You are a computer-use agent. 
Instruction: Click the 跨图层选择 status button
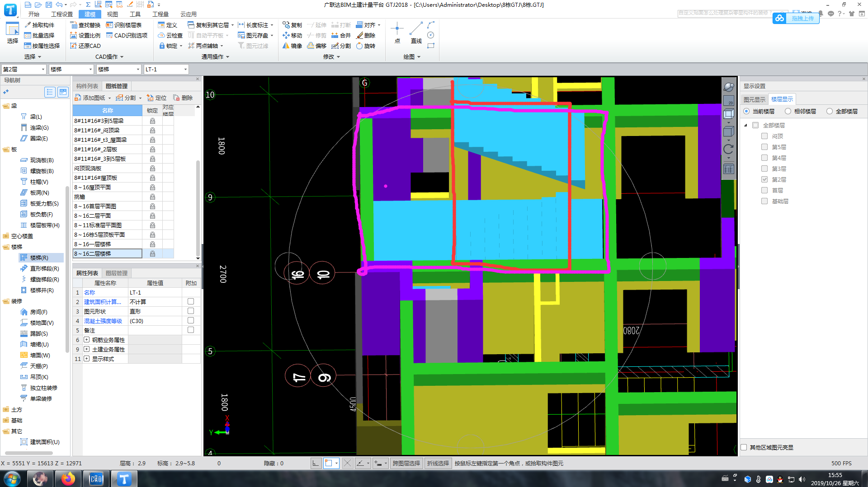coord(406,463)
